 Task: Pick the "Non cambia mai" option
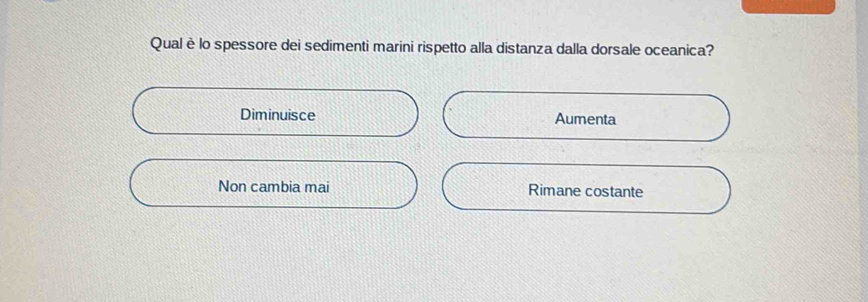coord(273,185)
